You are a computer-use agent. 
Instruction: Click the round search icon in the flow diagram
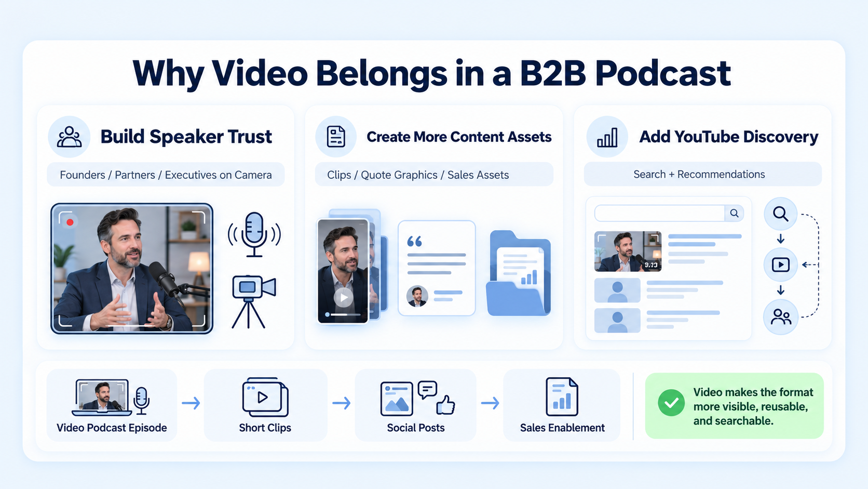click(x=780, y=214)
